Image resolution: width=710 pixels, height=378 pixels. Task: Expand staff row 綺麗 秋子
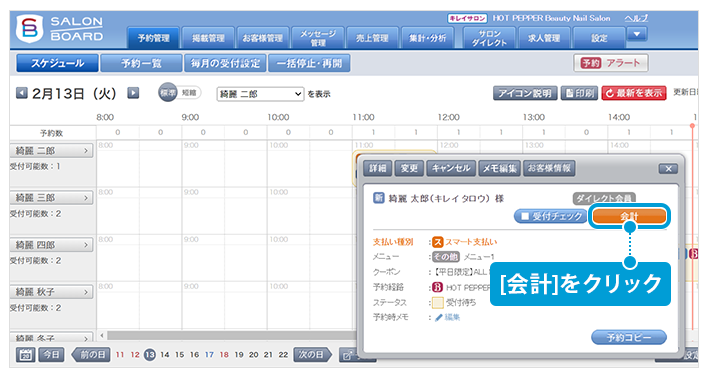pos(51,292)
